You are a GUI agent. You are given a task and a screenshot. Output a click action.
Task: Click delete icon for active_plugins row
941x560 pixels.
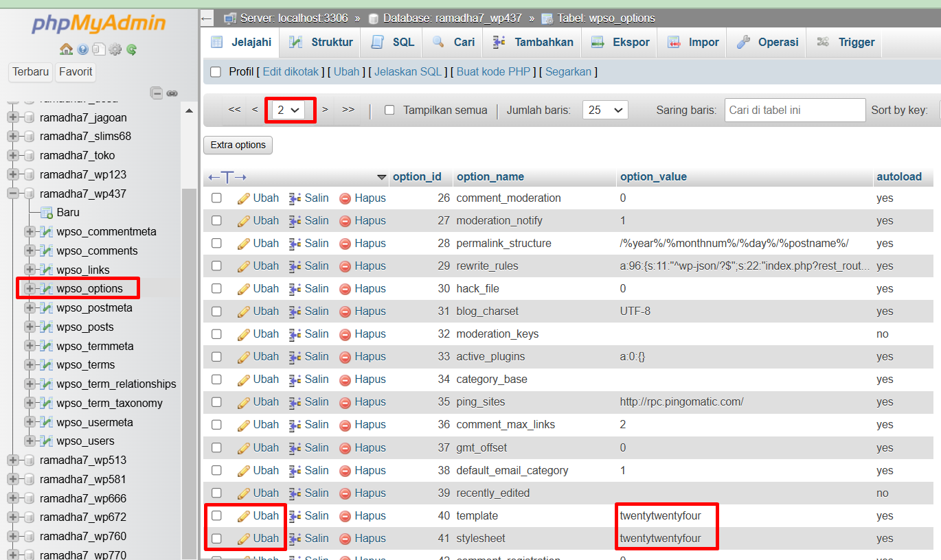pyautogui.click(x=345, y=357)
